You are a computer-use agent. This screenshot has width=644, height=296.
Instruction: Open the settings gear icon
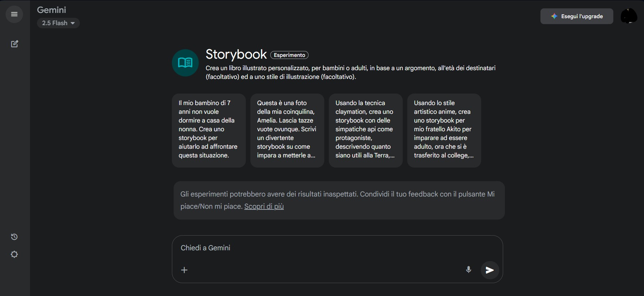pyautogui.click(x=14, y=254)
